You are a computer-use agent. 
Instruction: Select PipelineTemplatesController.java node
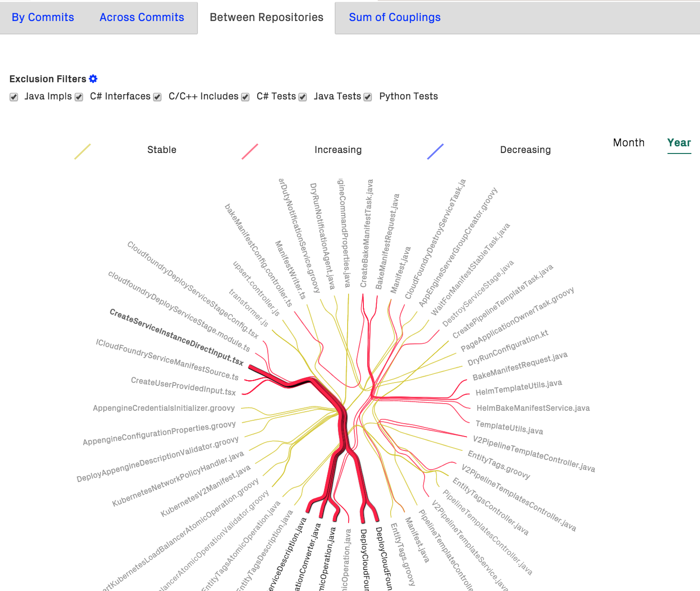click(x=487, y=532)
